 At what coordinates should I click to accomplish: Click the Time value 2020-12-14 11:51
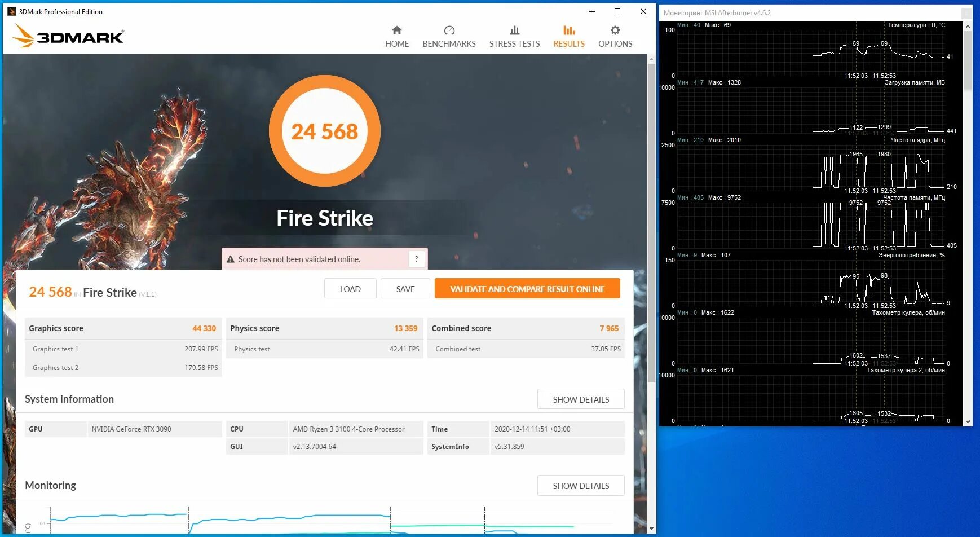coord(557,429)
